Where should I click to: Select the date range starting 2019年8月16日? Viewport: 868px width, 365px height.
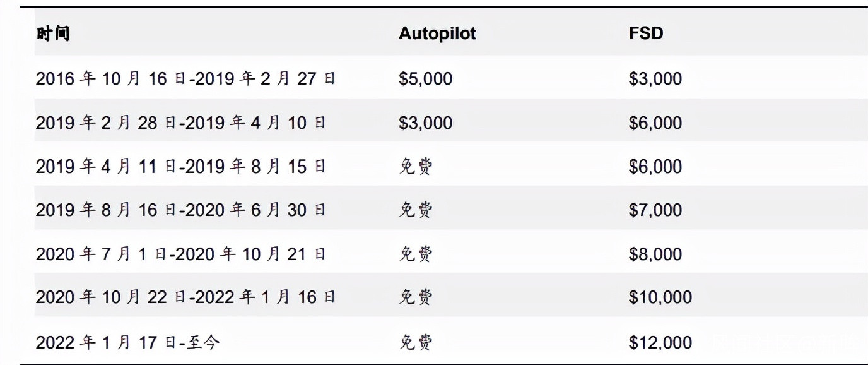click(180, 210)
